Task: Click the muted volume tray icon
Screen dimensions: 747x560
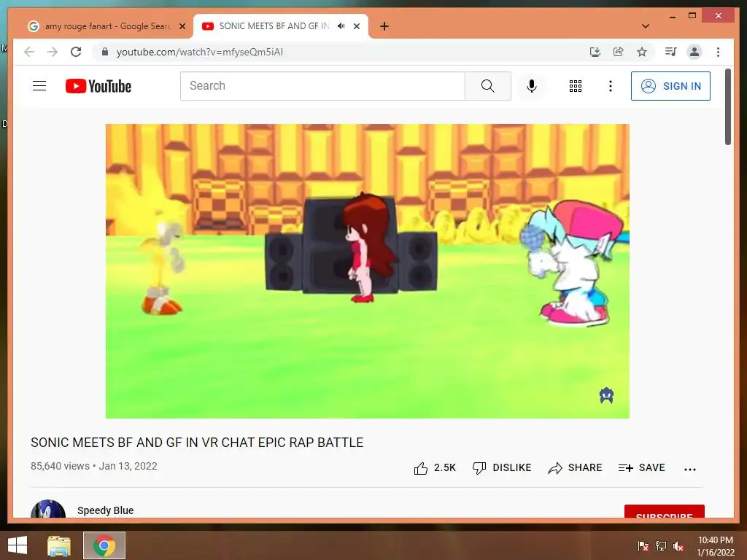Action: click(x=678, y=546)
